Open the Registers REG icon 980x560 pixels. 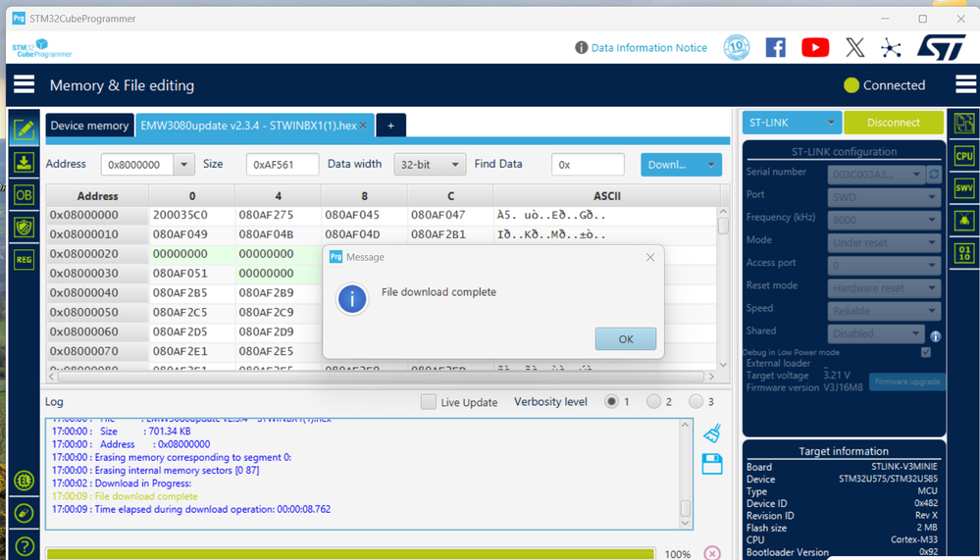tap(24, 260)
